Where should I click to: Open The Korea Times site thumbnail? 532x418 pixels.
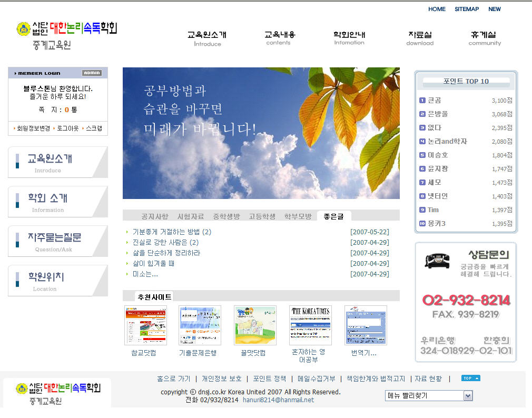310,325
